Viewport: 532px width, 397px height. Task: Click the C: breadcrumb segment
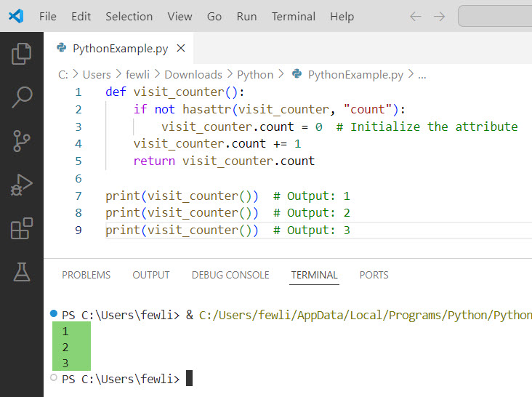point(63,75)
